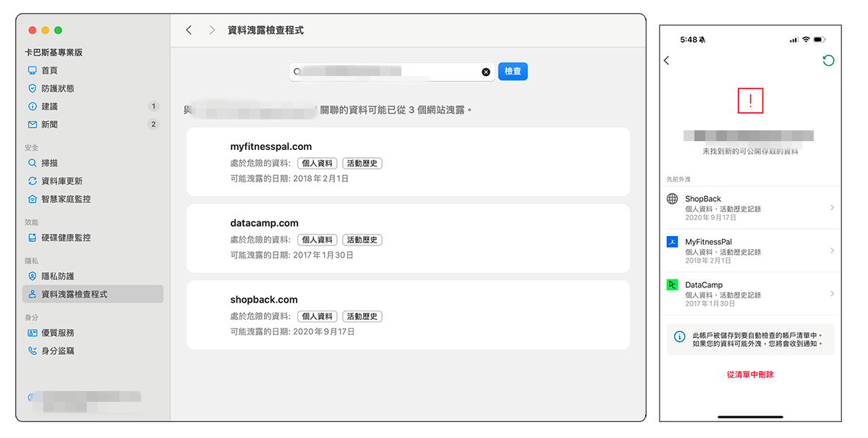Tap the blue MyFitnessPal app icon
Image resolution: width=868 pixels, height=438 pixels.
coord(672,242)
